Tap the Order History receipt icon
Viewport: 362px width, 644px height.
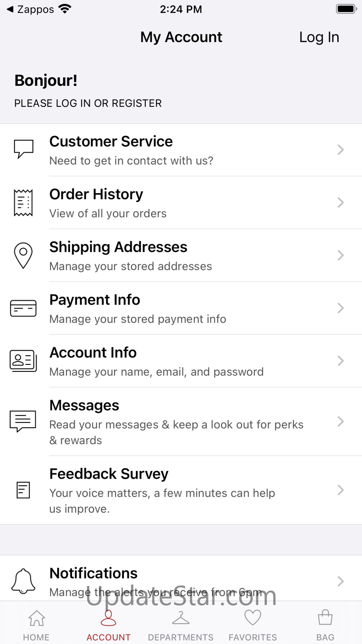(23, 202)
